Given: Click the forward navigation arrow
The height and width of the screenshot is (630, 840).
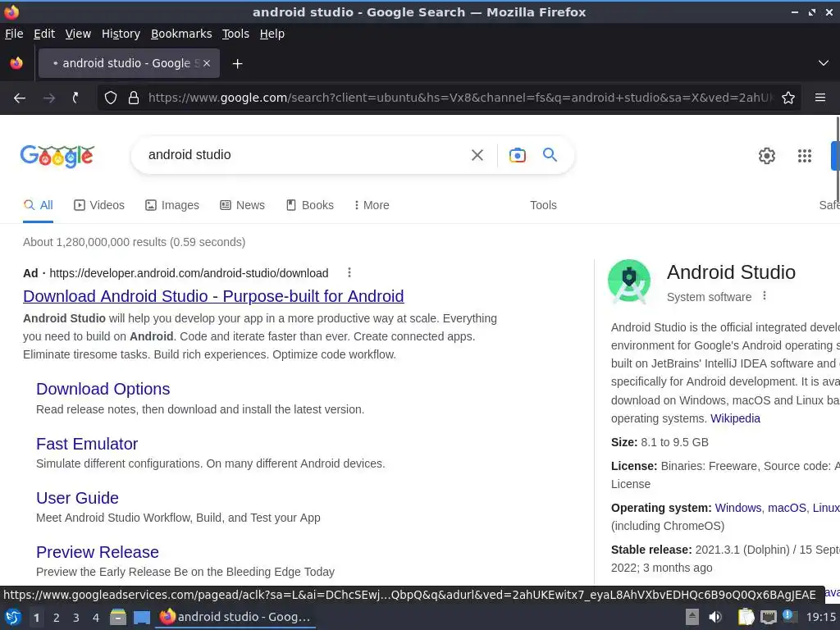Looking at the screenshot, I should pos(48,98).
